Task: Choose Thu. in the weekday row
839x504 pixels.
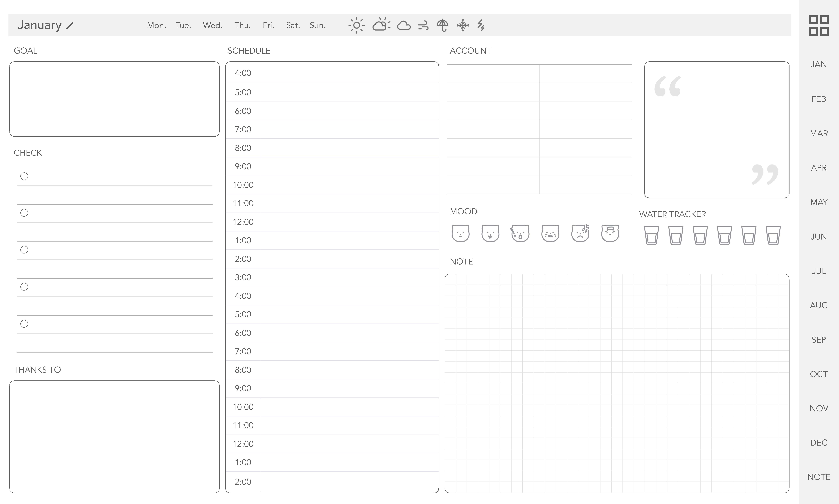Action: pyautogui.click(x=243, y=25)
